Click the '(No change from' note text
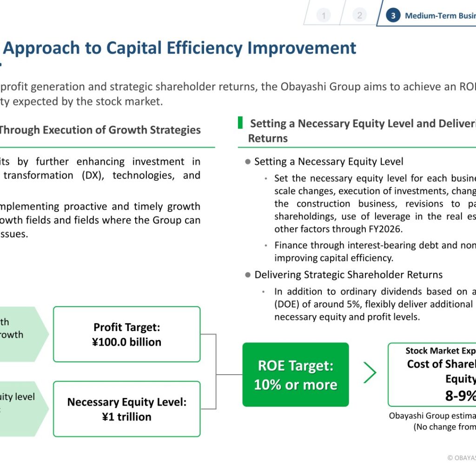476x476 pixels. click(x=444, y=427)
